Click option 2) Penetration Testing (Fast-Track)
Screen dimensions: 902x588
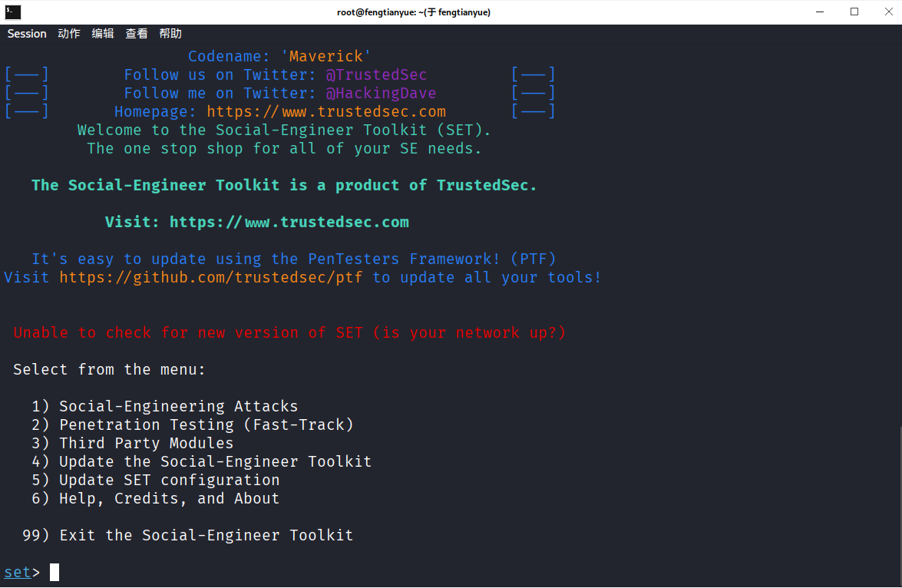click(x=193, y=424)
